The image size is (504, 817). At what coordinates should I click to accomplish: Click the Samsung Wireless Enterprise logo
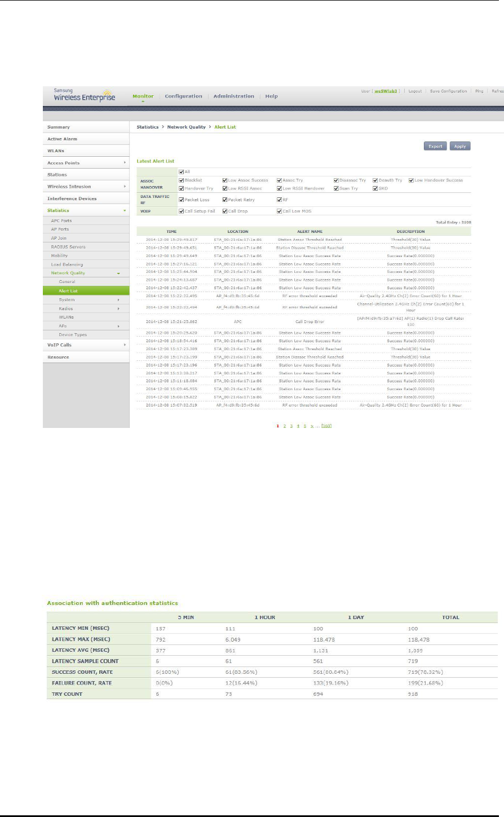coord(83,94)
